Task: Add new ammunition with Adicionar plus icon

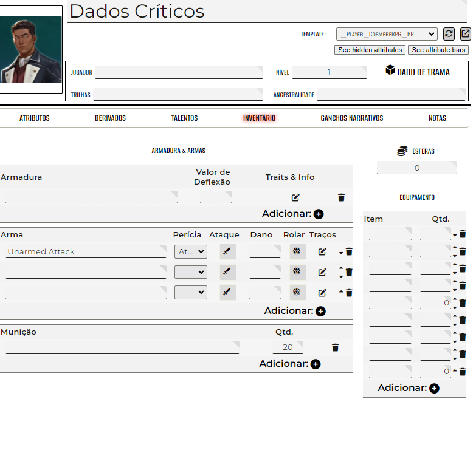Action: tap(316, 364)
